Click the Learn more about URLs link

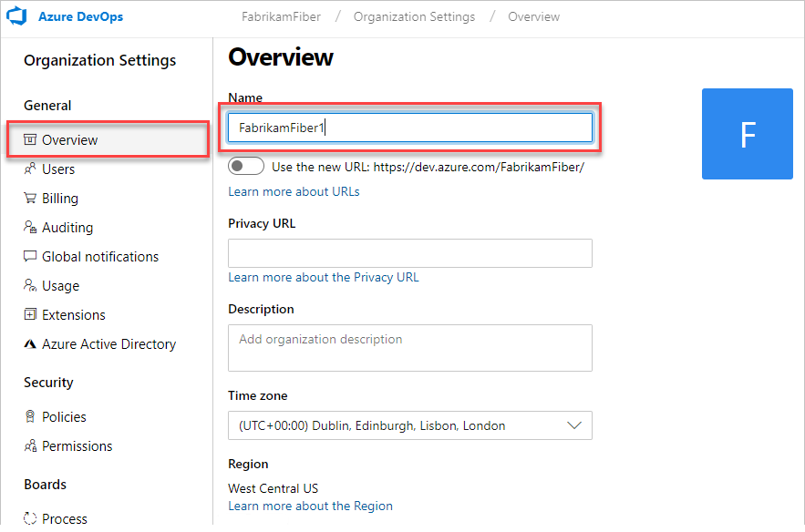tap(294, 191)
